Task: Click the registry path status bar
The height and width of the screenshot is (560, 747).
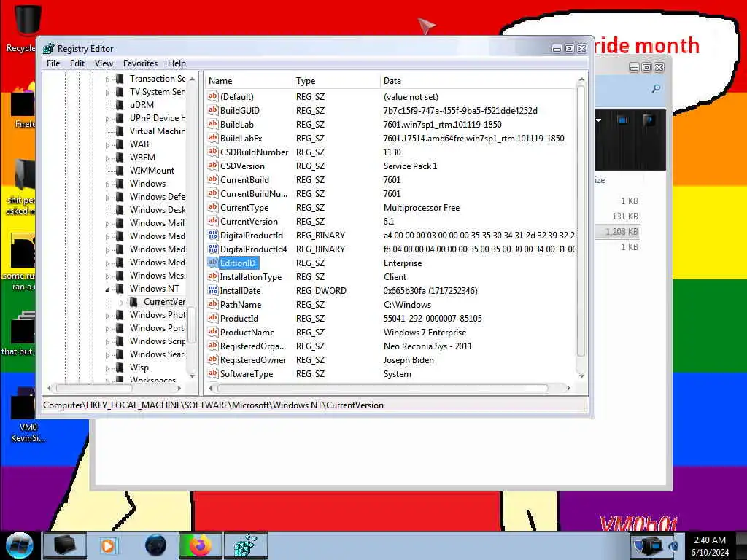Action: click(314, 405)
